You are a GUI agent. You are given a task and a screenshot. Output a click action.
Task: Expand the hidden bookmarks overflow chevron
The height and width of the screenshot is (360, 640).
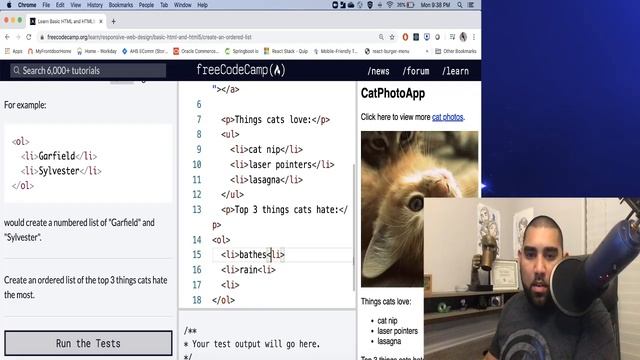(427, 51)
